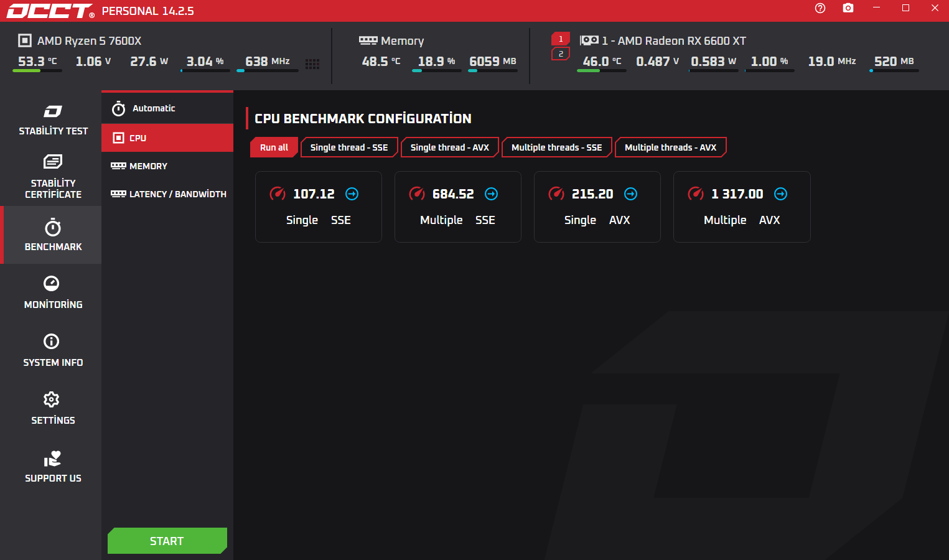Click the memory temperature 48.5 °C
This screenshot has height=560, width=949.
[381, 62]
